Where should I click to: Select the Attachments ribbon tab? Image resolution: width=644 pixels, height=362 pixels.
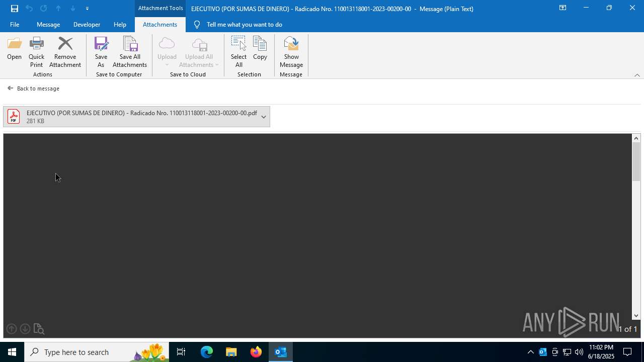(x=160, y=25)
